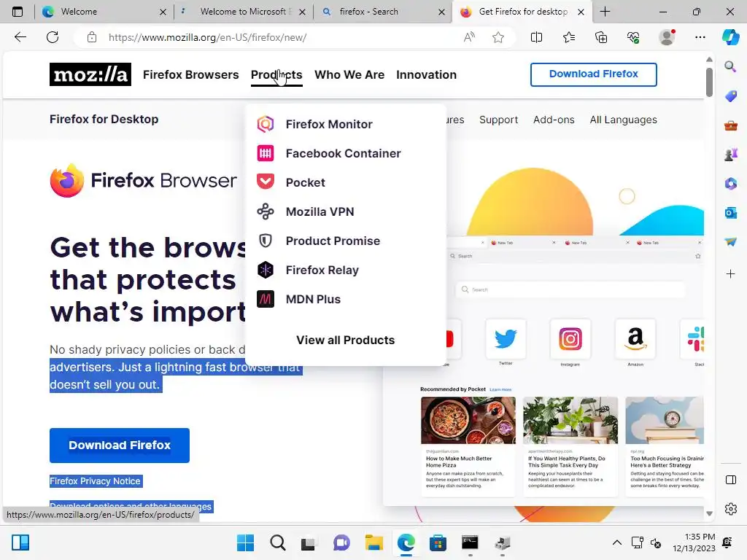The width and height of the screenshot is (747, 560).
Task: Open the sidebar Microsoft 365 icon
Action: [730, 183]
